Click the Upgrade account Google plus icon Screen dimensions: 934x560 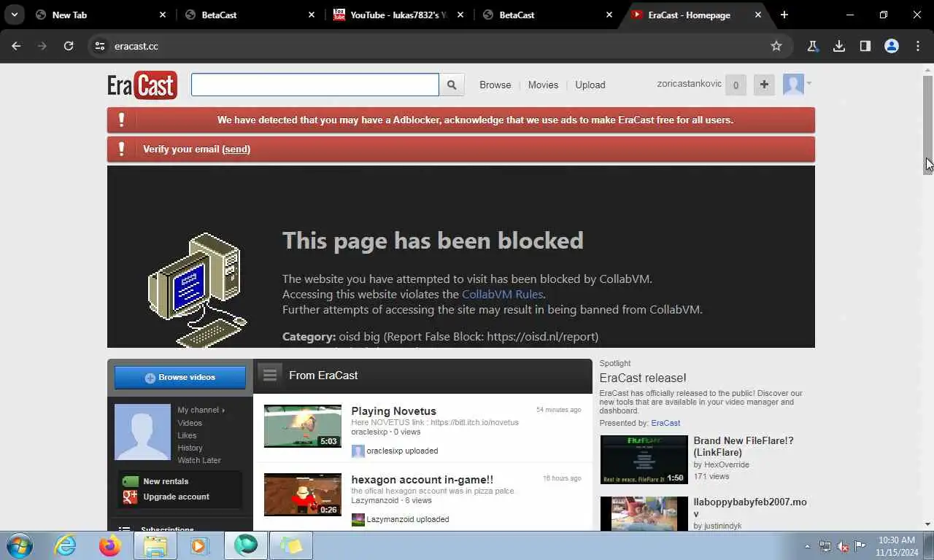pos(131,497)
